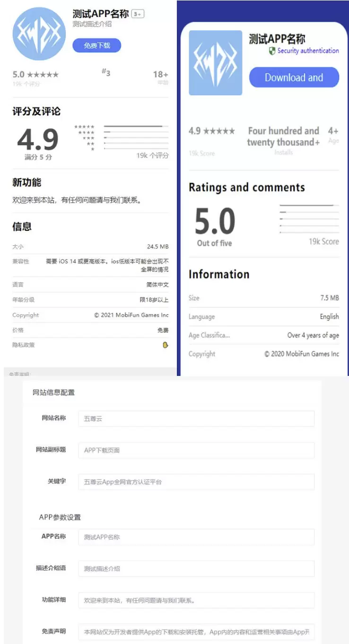Viewport: 349px width, 644px height.
Task: Click © 2021 MobiFun Games Inc text
Action: (x=131, y=315)
